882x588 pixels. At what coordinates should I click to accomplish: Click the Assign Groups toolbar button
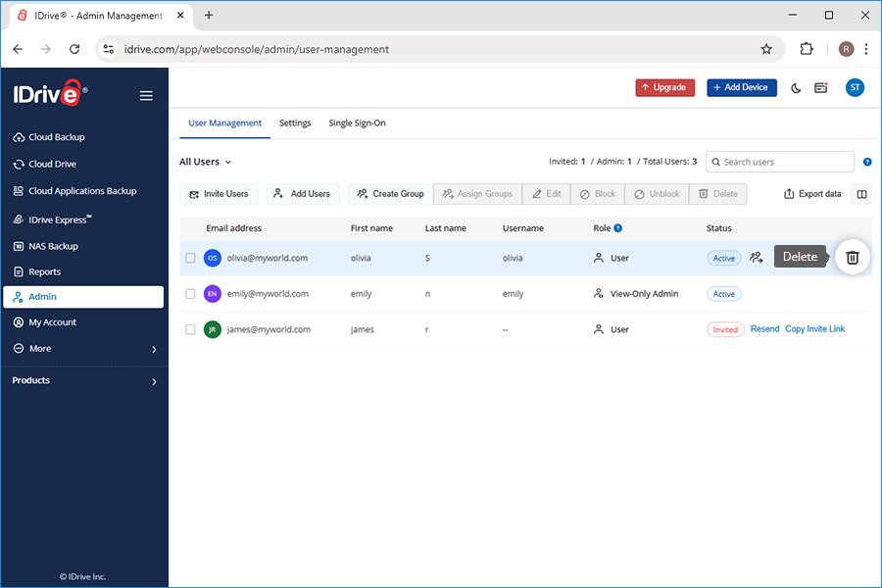[477, 194]
